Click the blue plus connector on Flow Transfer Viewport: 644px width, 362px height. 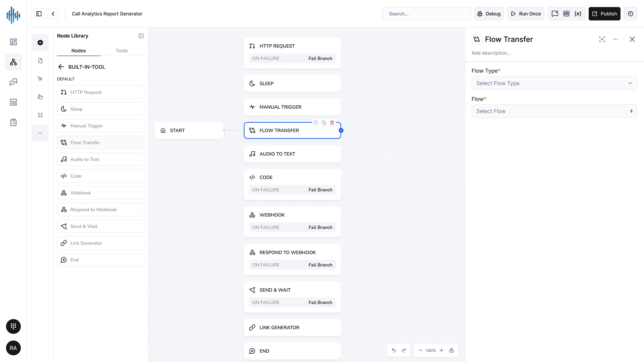coord(341,130)
